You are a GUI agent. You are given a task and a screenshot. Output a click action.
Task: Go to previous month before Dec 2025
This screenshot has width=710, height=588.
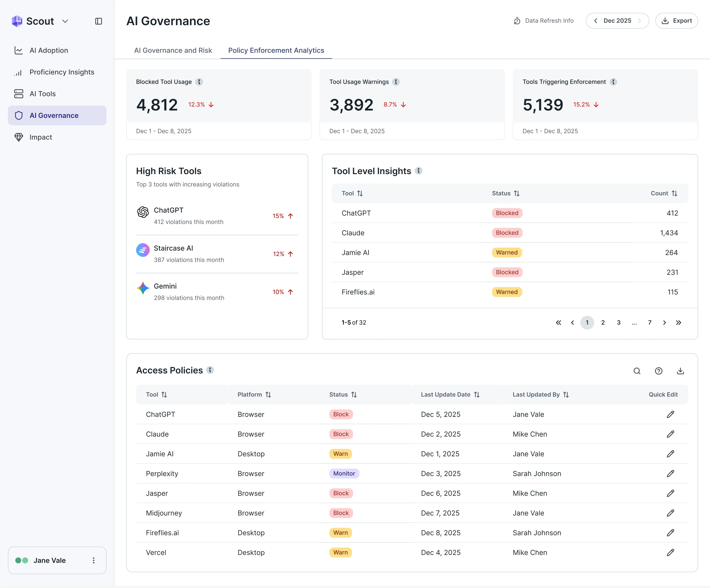[x=595, y=21]
